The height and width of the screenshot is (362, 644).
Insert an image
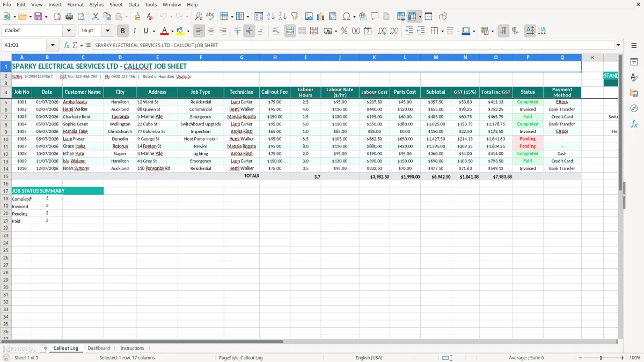click(309, 17)
